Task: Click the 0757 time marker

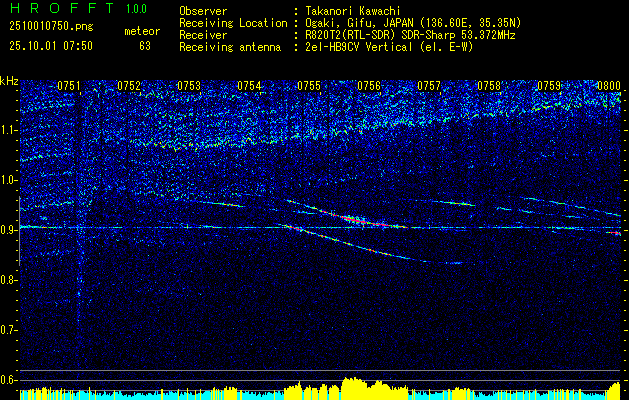Action: pos(429,86)
